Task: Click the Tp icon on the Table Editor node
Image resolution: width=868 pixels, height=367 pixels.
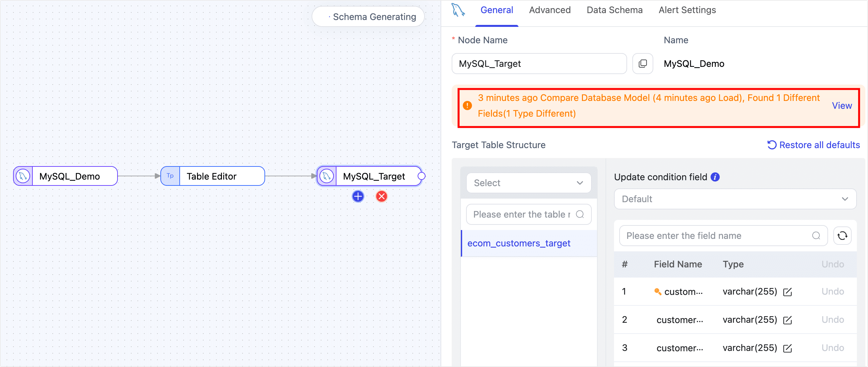Action: [x=170, y=176]
